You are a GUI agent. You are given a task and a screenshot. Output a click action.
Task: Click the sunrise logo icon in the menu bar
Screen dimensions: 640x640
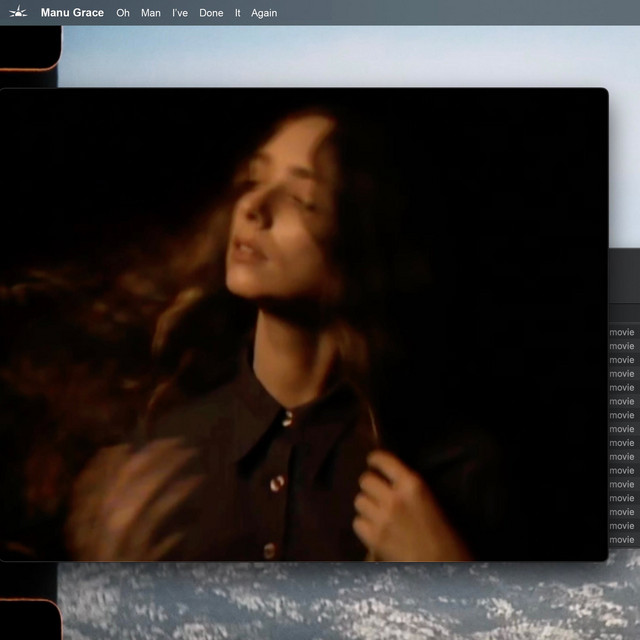click(x=18, y=12)
